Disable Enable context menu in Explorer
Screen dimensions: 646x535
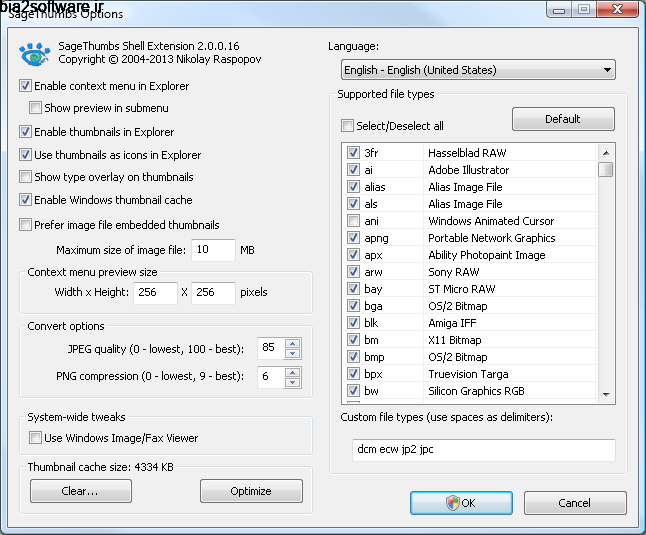25,86
